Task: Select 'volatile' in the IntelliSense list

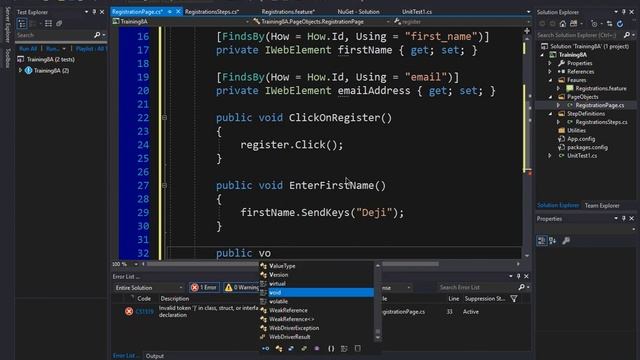Action: pos(317,302)
